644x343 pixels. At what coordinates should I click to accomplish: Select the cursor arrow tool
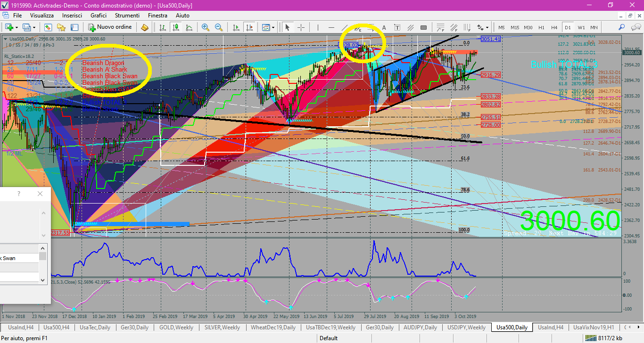[x=287, y=27]
